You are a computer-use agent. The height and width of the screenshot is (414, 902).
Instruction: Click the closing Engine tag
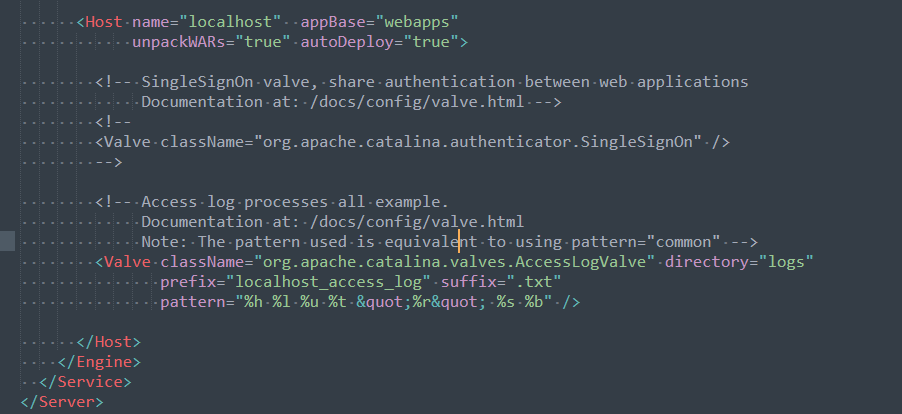click(99, 362)
